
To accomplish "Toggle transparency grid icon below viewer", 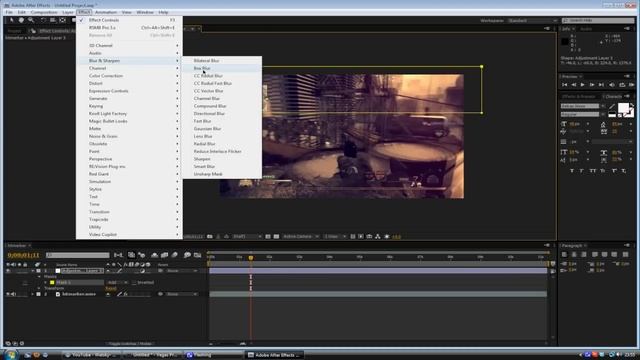I will point(276,236).
